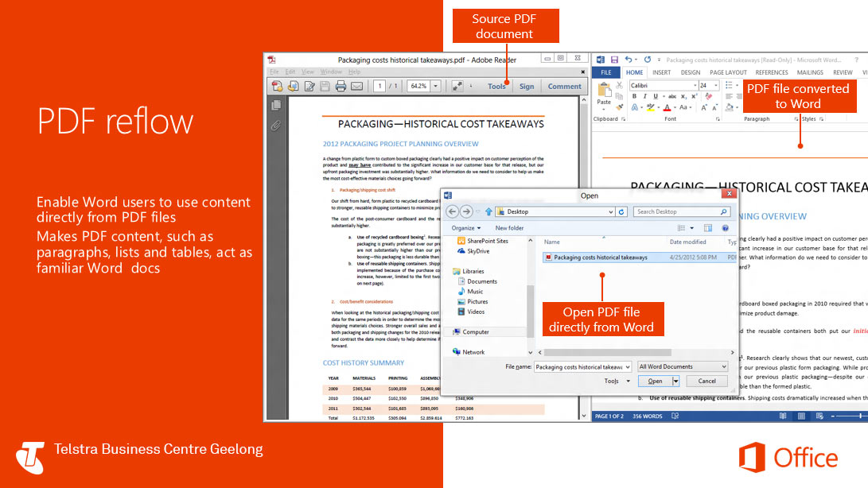Click the Up one level arrow in Open dialog
The height and width of the screenshot is (488, 868).
(488, 211)
